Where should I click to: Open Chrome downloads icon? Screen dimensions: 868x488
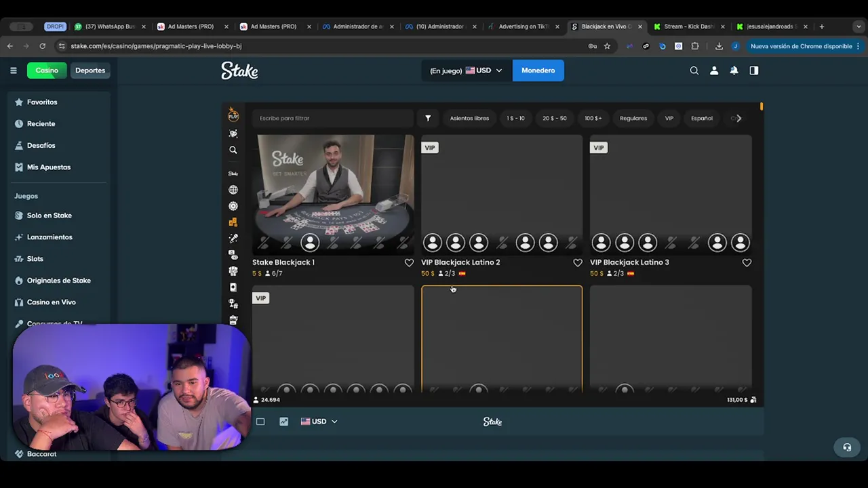pyautogui.click(x=719, y=46)
